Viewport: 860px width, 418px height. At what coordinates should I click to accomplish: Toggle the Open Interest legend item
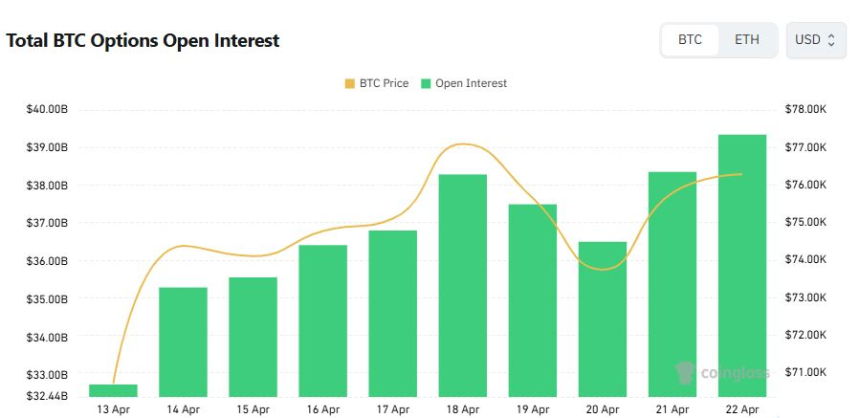(x=462, y=83)
